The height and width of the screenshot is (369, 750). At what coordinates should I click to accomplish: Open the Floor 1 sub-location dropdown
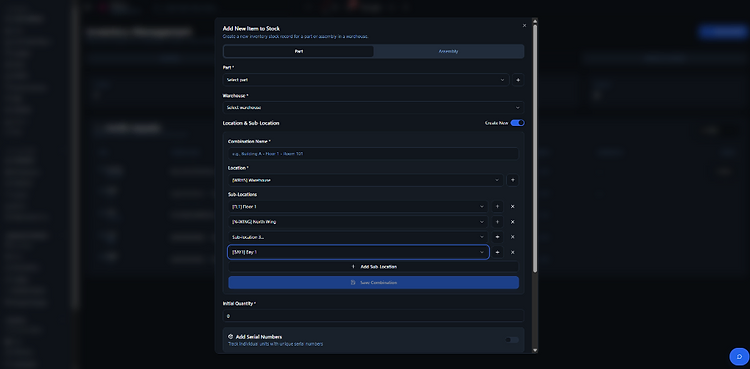tap(358, 207)
